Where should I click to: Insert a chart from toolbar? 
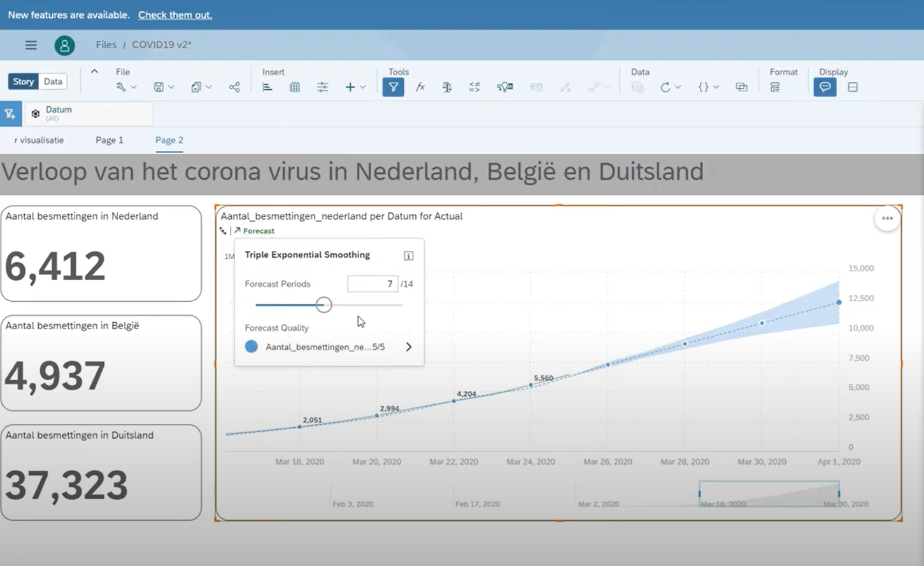coord(267,87)
